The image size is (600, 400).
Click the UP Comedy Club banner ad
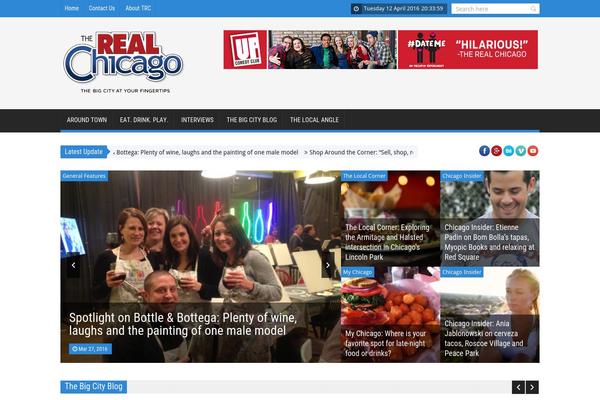pos(381,50)
